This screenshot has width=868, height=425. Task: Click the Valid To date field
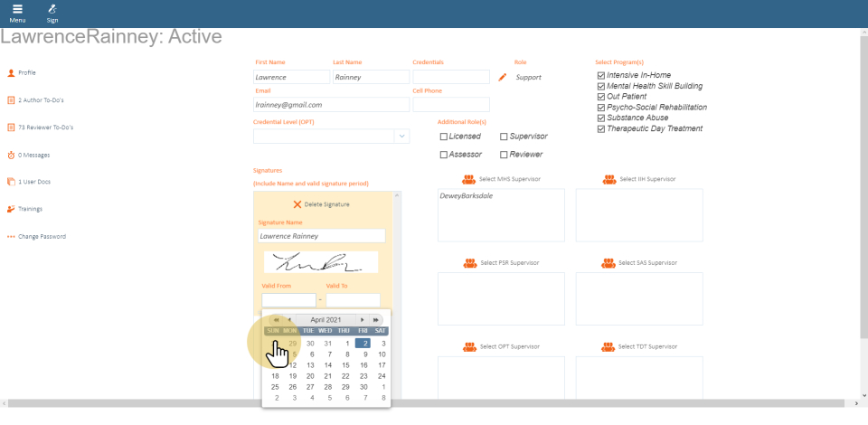[x=353, y=300]
